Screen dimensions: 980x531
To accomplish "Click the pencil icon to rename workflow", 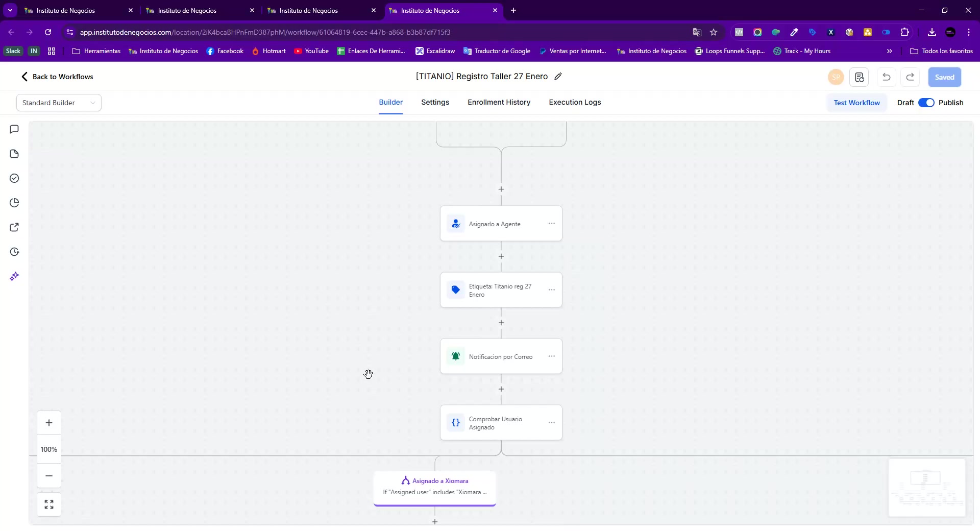I will pos(558,77).
